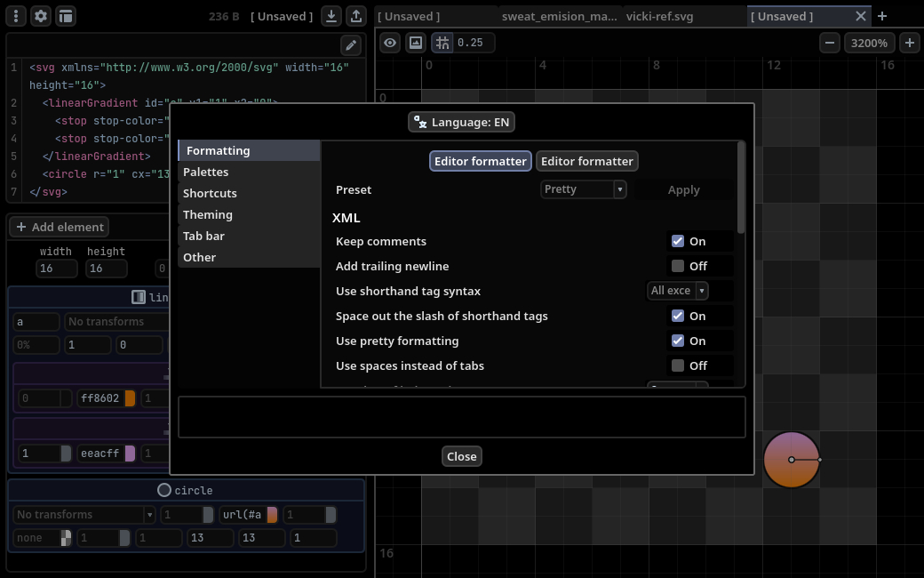Open the circle's No transforms dropdown
924x578 pixels.
coord(84,515)
